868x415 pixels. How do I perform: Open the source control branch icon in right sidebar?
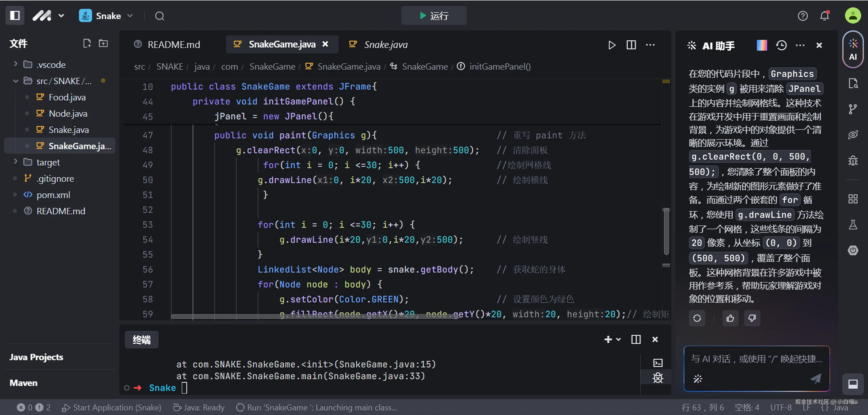tap(853, 109)
